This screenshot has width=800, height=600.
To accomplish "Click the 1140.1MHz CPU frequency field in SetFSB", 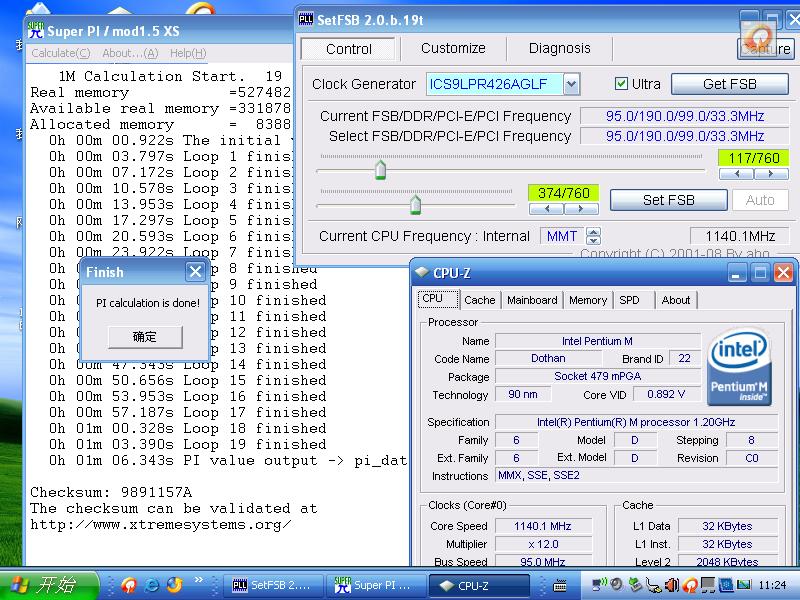I will [739, 236].
